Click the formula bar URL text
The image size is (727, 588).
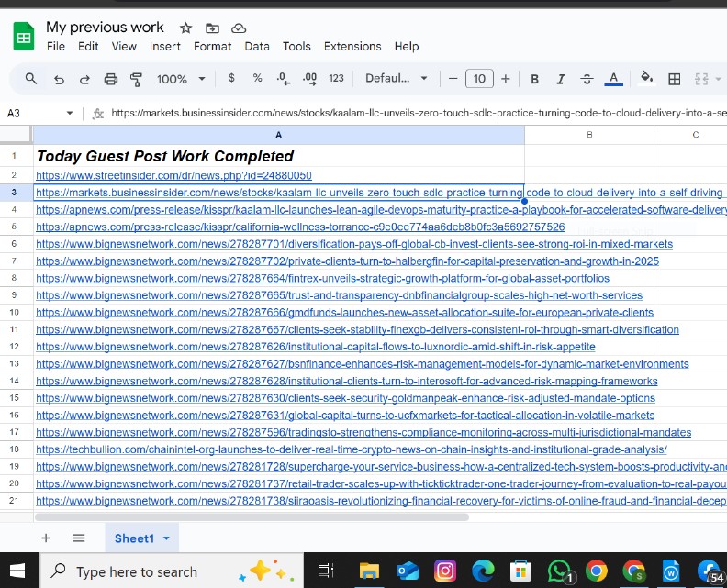click(419, 113)
